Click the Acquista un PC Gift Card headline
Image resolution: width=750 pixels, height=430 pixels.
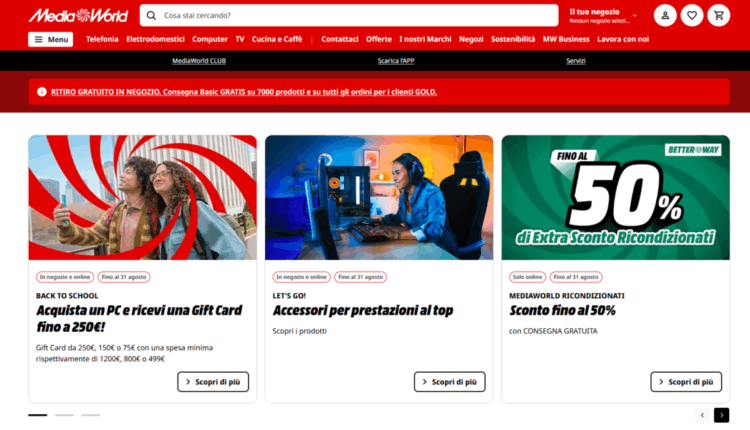(139, 319)
